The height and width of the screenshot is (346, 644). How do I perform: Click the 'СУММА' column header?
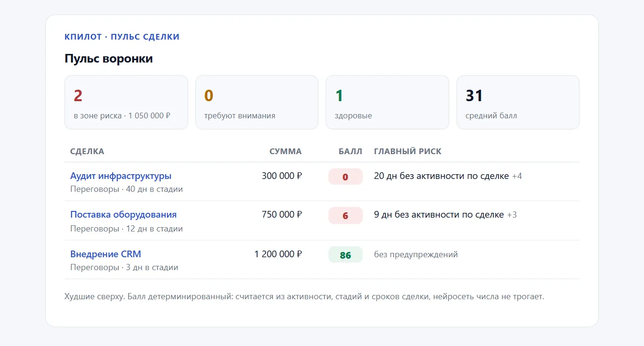tap(285, 151)
